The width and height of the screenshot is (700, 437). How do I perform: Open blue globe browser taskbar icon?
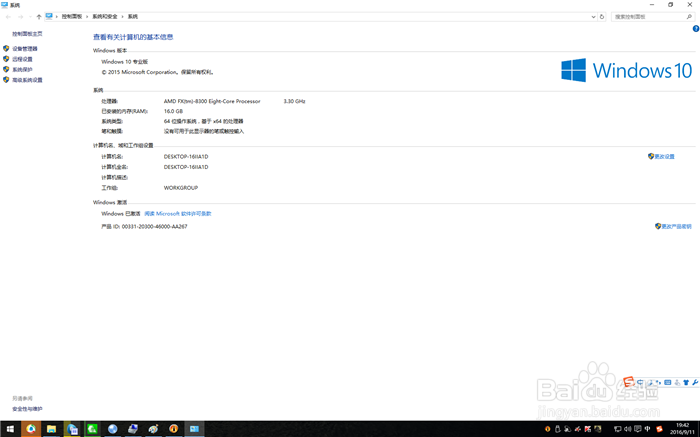(x=113, y=429)
